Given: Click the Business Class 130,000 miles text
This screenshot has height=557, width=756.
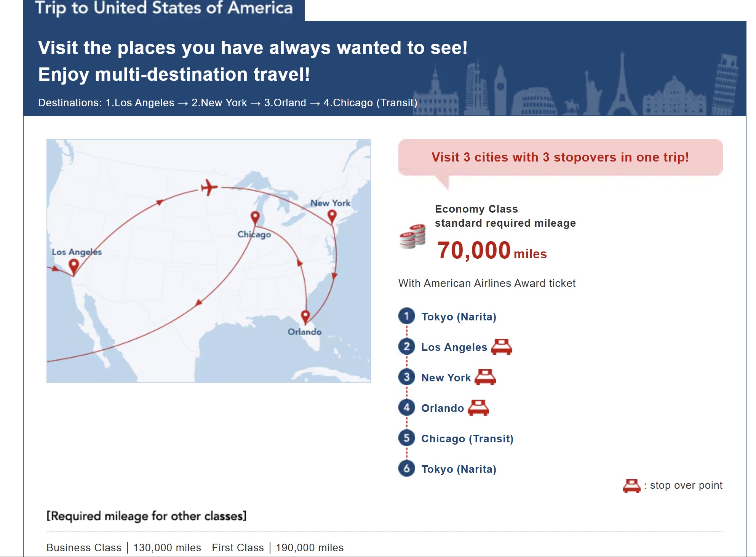Looking at the screenshot, I should tap(124, 547).
